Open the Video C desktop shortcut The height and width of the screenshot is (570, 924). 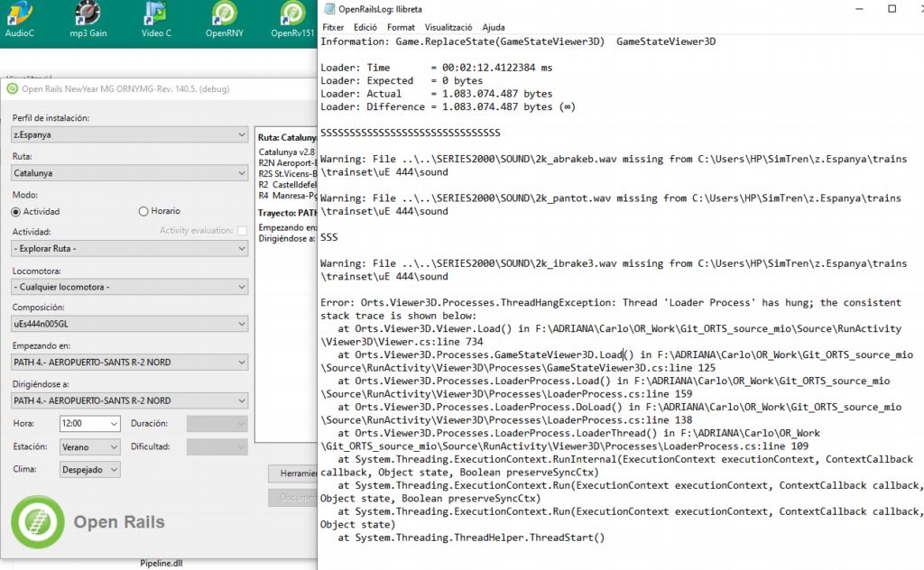pos(156,15)
